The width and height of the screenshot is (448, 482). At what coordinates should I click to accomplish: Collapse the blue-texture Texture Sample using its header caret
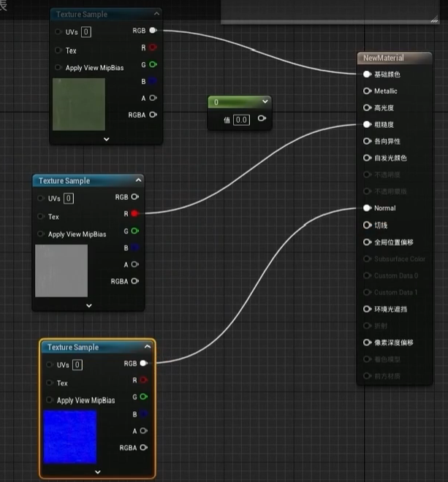coord(148,346)
